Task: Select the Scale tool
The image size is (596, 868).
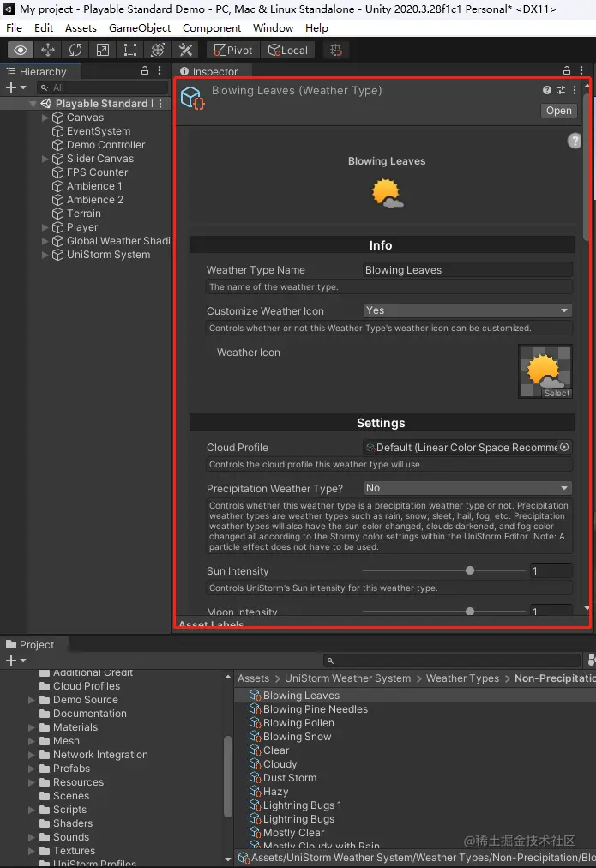Action: [103, 51]
